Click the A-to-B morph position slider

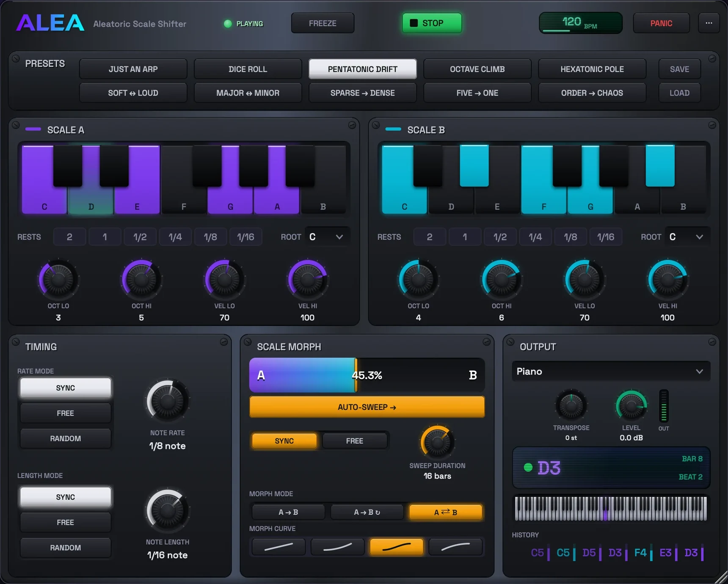[367, 375]
